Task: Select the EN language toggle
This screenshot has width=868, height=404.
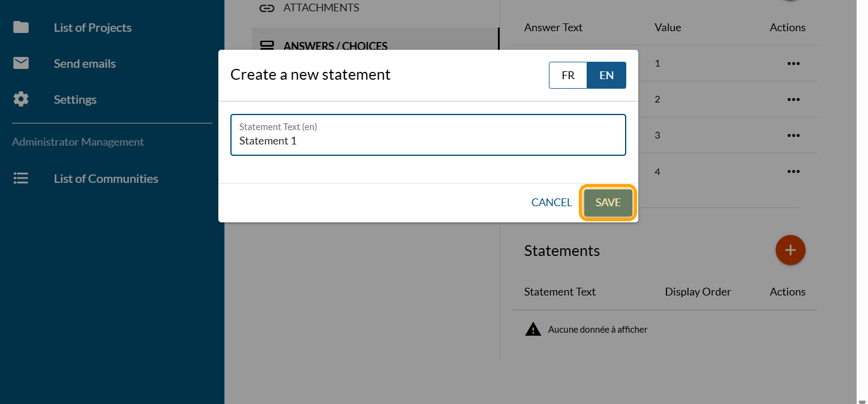Action: [606, 76]
